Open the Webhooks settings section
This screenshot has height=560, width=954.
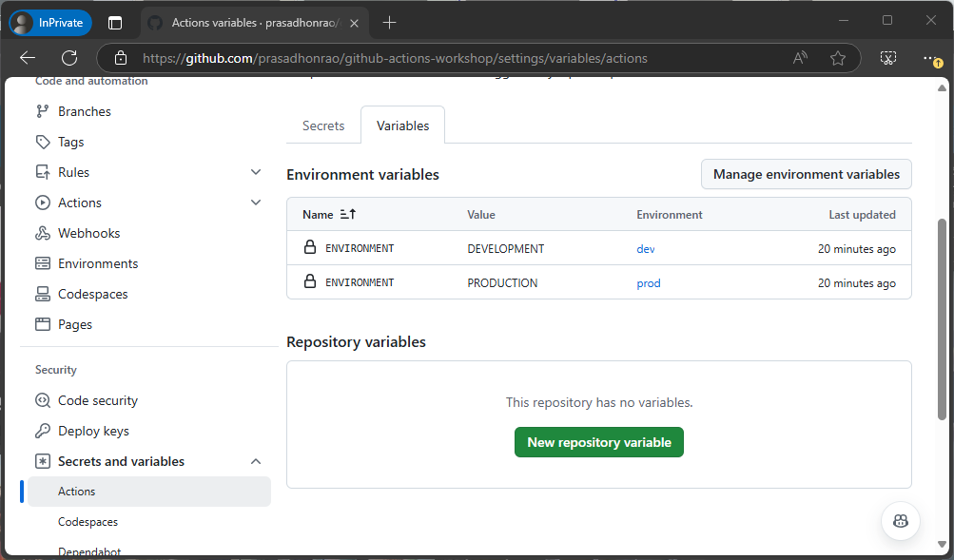tap(85, 232)
